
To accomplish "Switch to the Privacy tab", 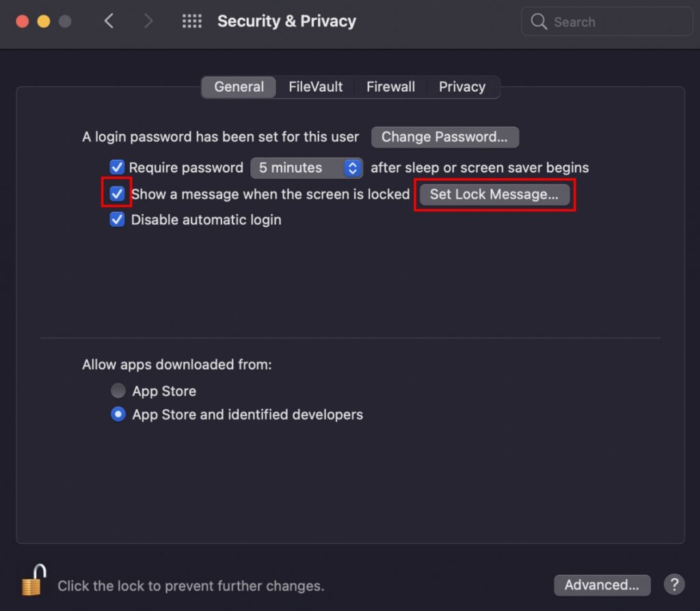I will pyautogui.click(x=462, y=87).
